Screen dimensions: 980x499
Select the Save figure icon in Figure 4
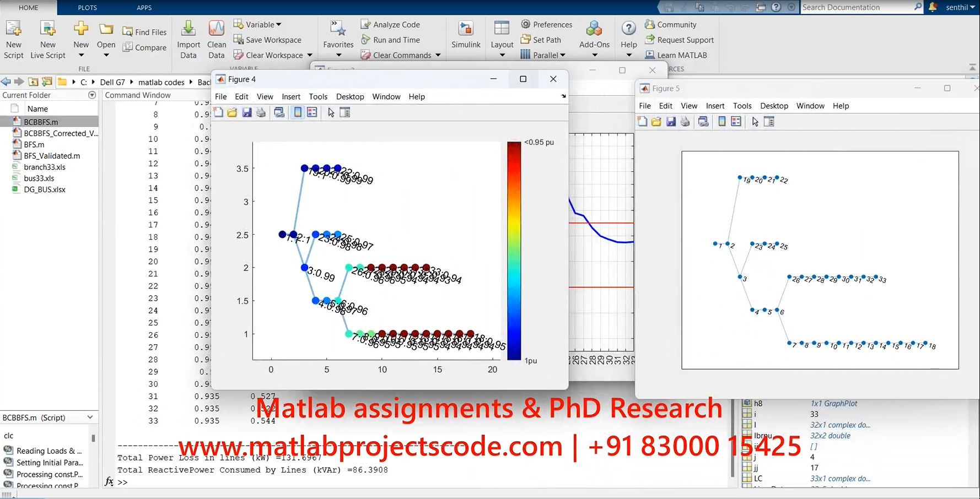[247, 112]
